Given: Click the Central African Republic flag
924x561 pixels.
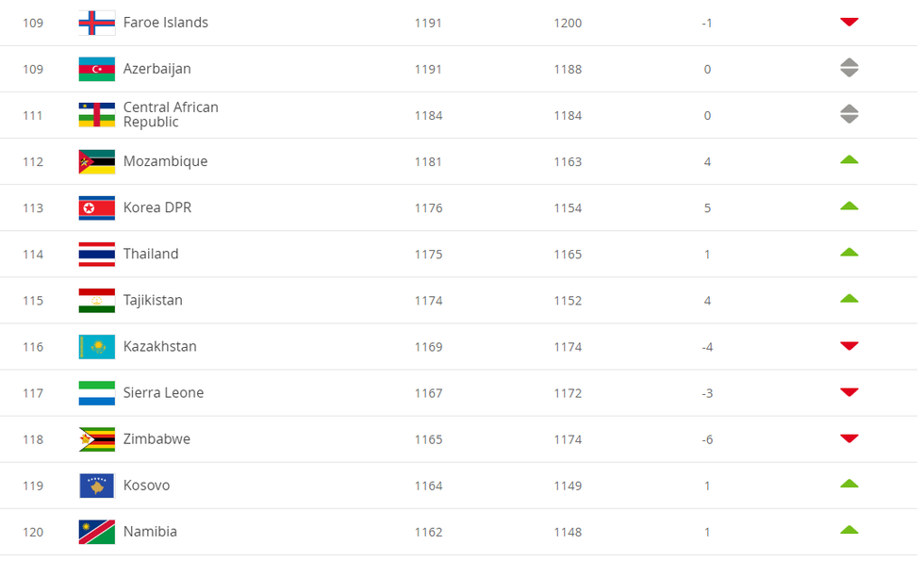Looking at the screenshot, I should 96,115.
